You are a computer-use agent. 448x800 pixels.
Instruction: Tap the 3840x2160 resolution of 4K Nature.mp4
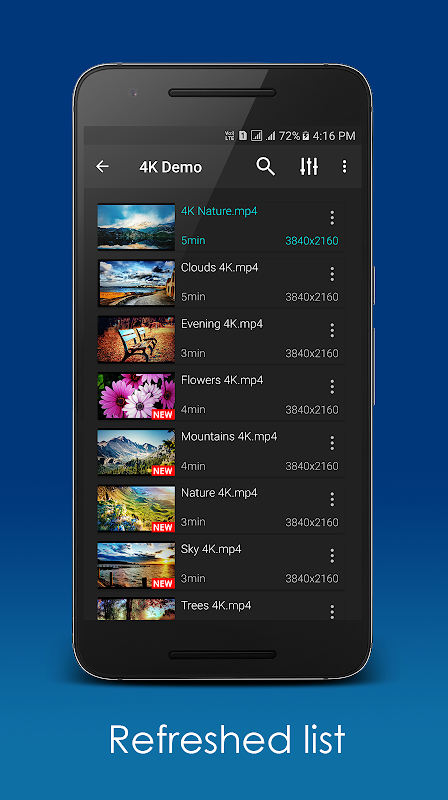(312, 241)
